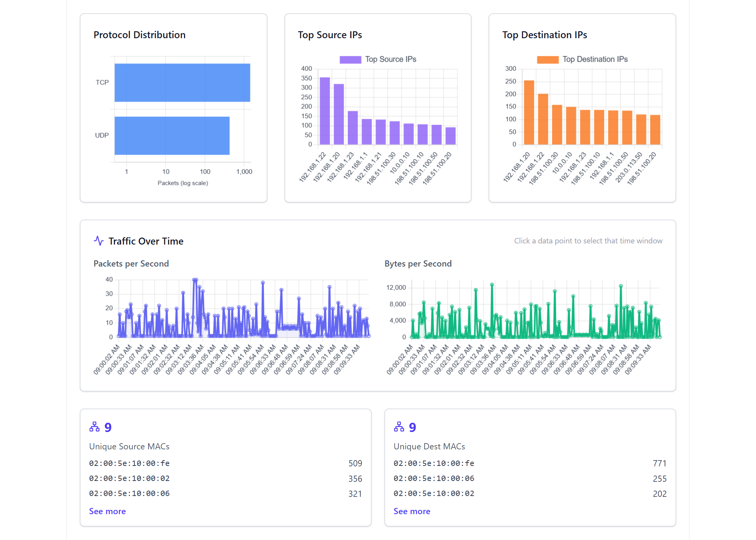Click source MAC 02:00:5e:10:00:06 row
The width and height of the screenshot is (756, 540).
pos(226,493)
